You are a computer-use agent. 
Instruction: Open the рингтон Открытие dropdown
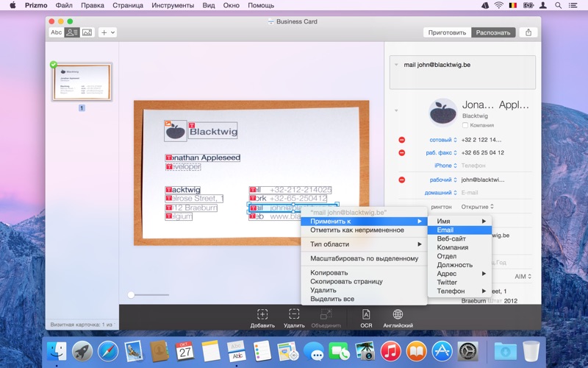477,207
